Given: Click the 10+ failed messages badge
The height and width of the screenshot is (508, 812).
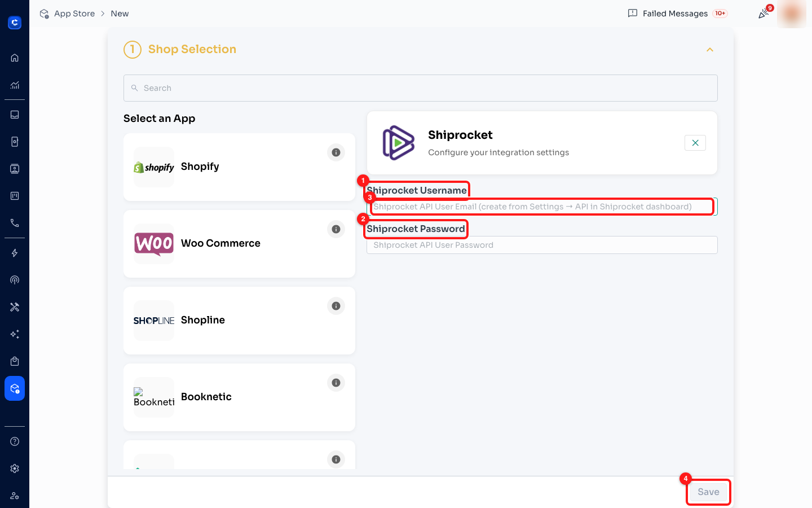Looking at the screenshot, I should point(720,14).
